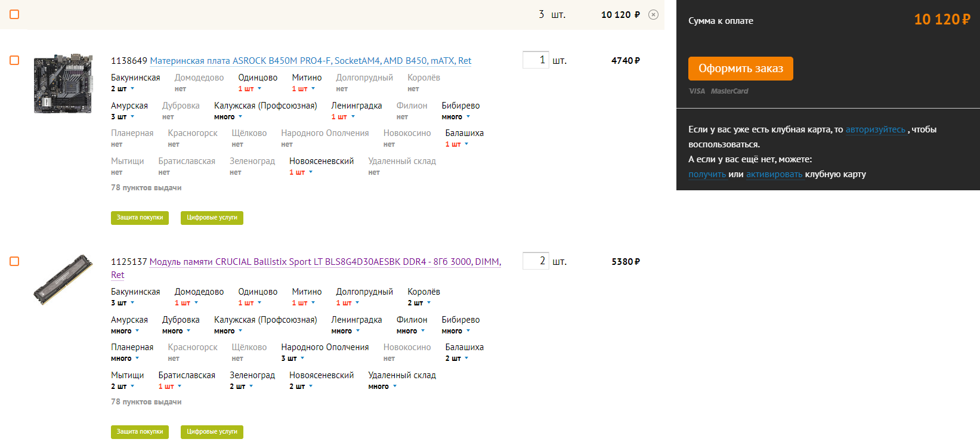Click '78 пунктов выдачи' under the ASROCK motherboard
Screen dimensions: 980x442
[x=146, y=188]
